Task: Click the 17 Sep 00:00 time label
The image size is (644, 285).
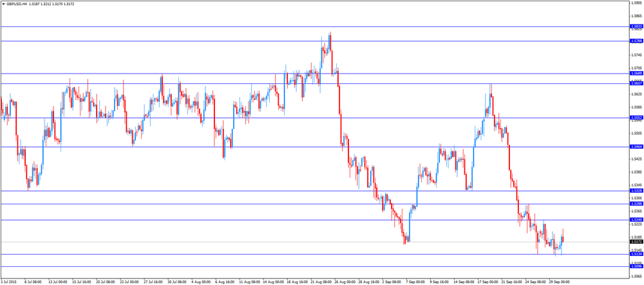Action: [487, 282]
